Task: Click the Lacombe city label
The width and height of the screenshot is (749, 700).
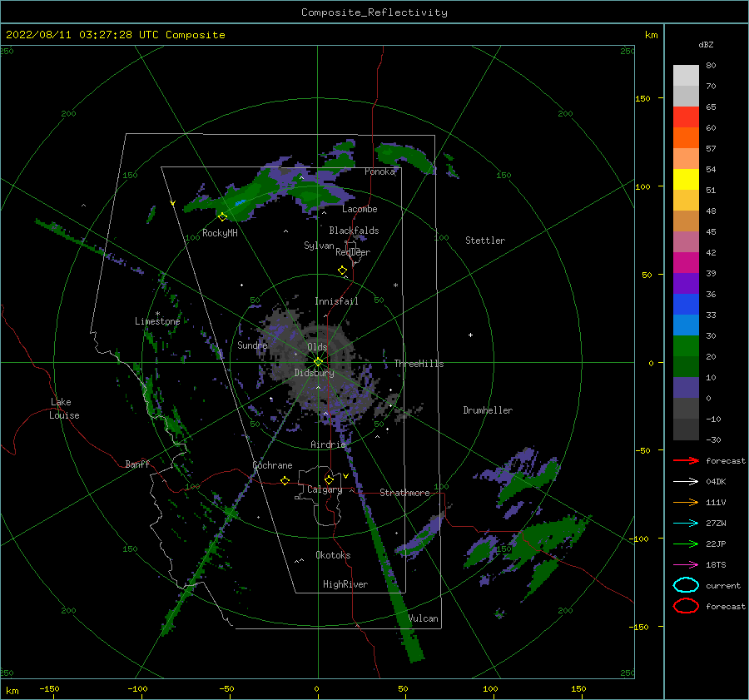Action: (360, 209)
